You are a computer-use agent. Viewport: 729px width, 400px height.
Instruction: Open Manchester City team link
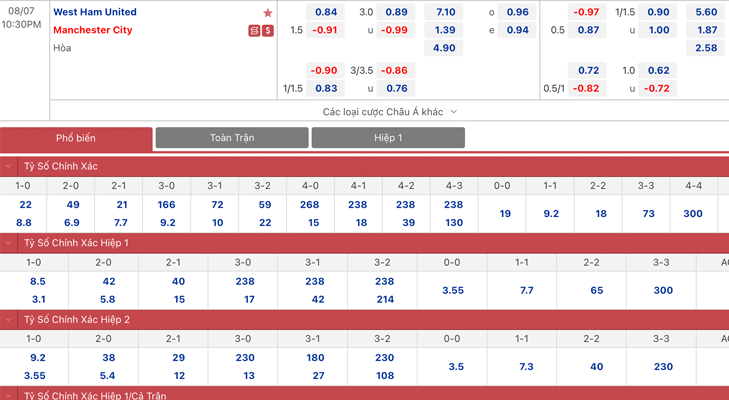[93, 30]
